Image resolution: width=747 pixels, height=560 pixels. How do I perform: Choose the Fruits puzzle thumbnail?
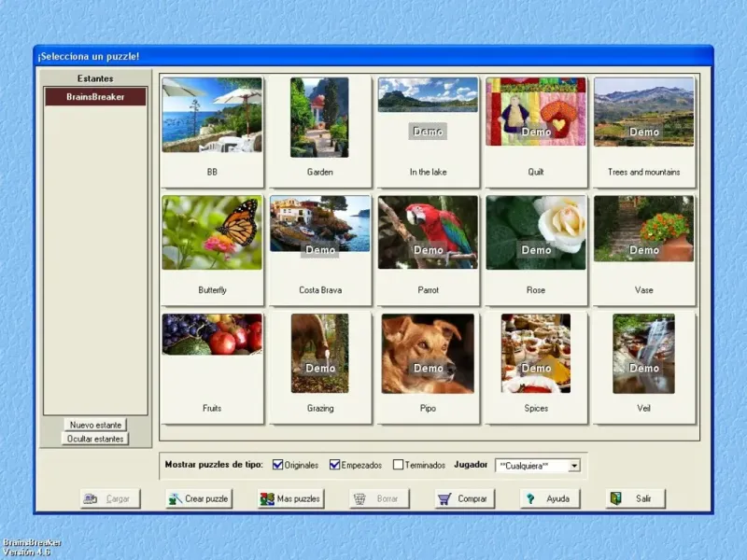tap(212, 334)
